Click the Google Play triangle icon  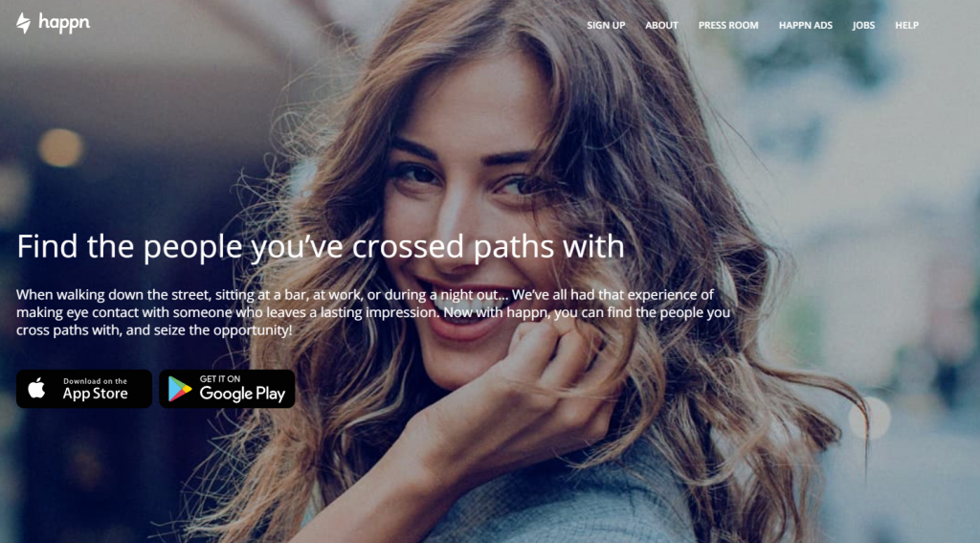(x=179, y=389)
